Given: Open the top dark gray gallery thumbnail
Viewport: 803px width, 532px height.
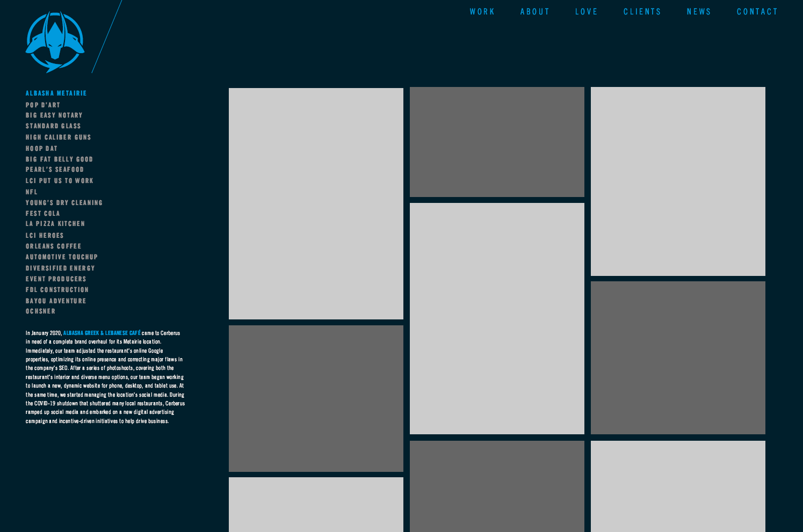Looking at the screenshot, I should click(x=497, y=142).
